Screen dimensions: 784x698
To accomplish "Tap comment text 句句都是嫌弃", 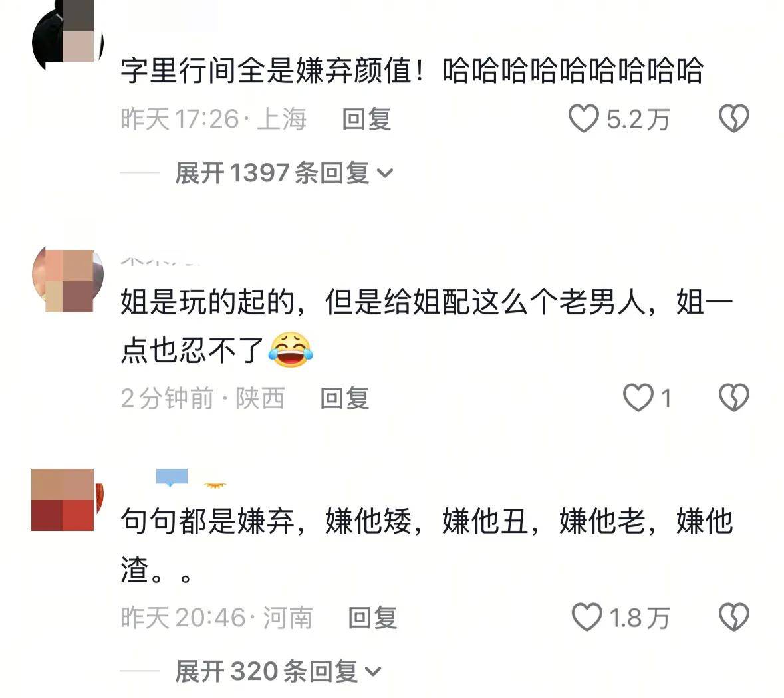I will 208,521.
